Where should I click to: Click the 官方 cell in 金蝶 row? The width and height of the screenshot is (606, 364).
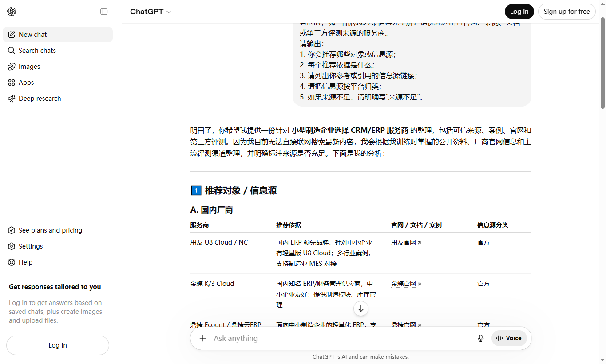click(483, 284)
